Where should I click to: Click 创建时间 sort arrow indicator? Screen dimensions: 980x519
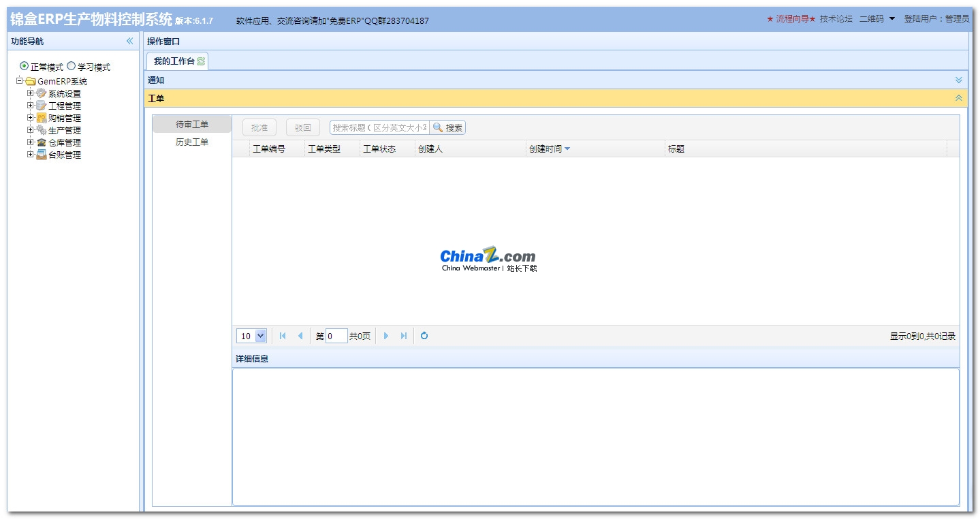click(567, 148)
